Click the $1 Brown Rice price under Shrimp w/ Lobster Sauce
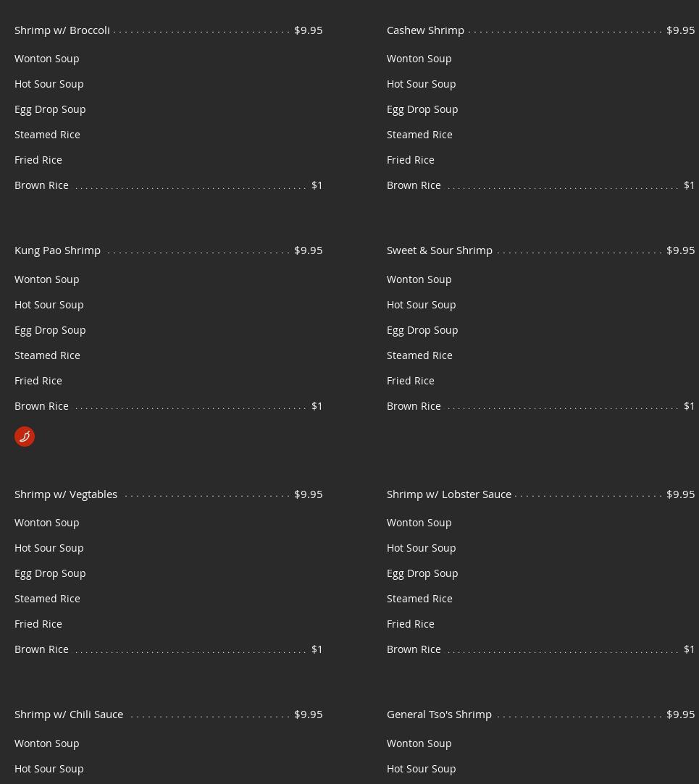Image resolution: width=699 pixels, height=784 pixels. pyautogui.click(x=689, y=649)
